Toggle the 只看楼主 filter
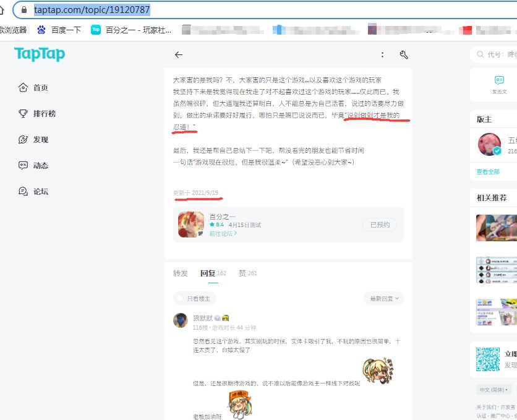 (x=195, y=298)
